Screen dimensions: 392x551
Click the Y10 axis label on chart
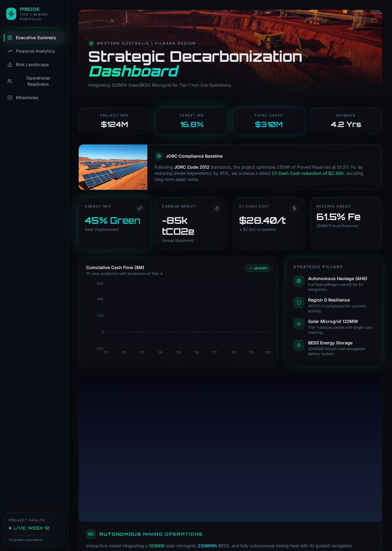click(268, 352)
